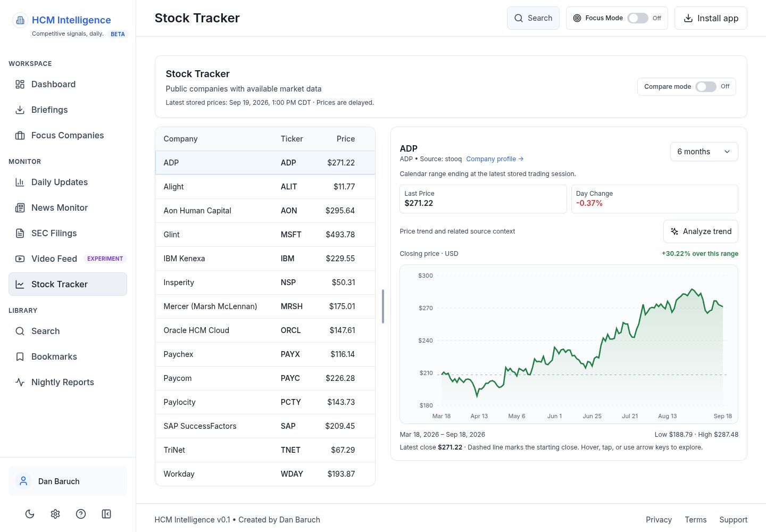Click the Install app button
Screen dimensions: 766x532
point(711,18)
